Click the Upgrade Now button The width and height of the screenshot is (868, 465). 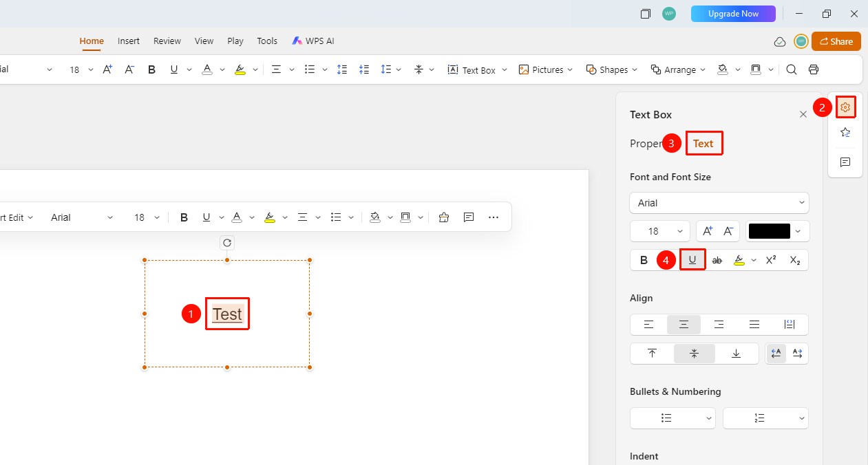pos(733,14)
